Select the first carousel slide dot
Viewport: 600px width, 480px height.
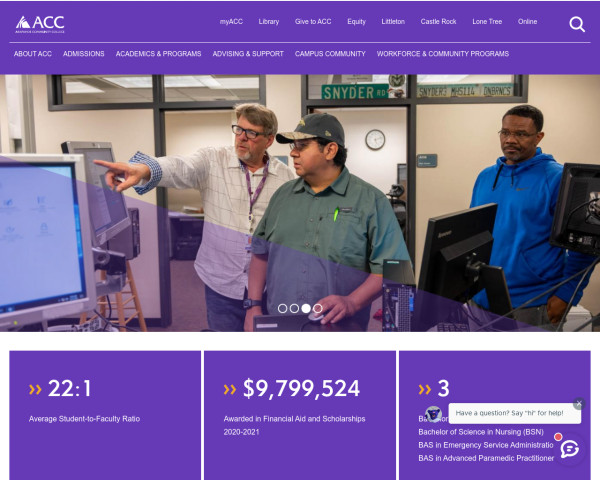(x=282, y=309)
